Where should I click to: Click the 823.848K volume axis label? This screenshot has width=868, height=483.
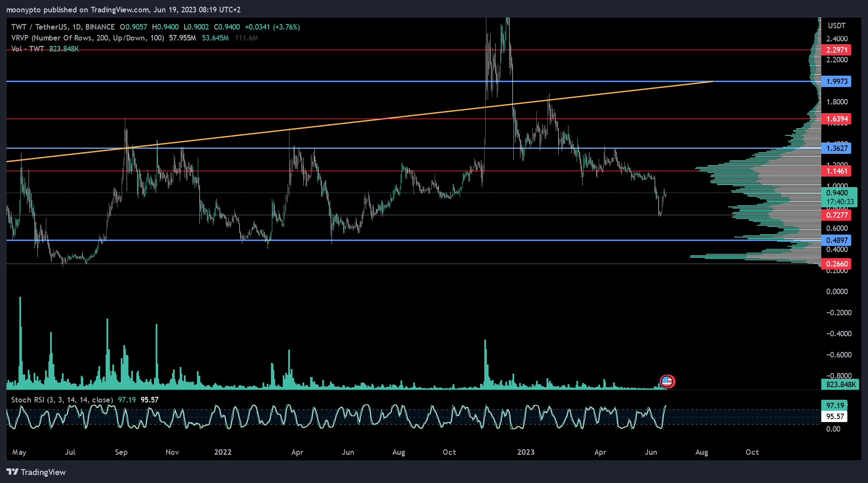[840, 385]
